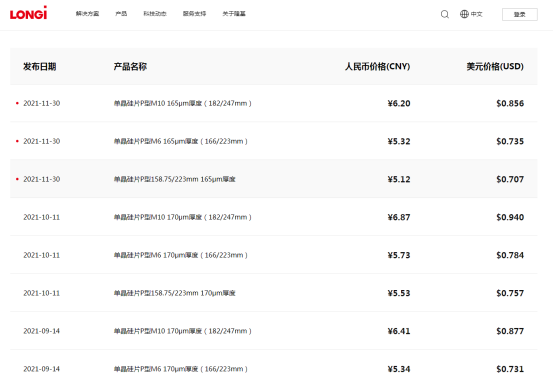Open the 关于隆基 menu

coord(234,14)
